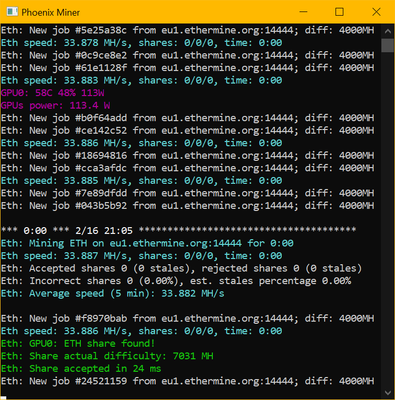Minimize the Phoenix Miner window
This screenshot has width=395, height=400.
coord(303,12)
